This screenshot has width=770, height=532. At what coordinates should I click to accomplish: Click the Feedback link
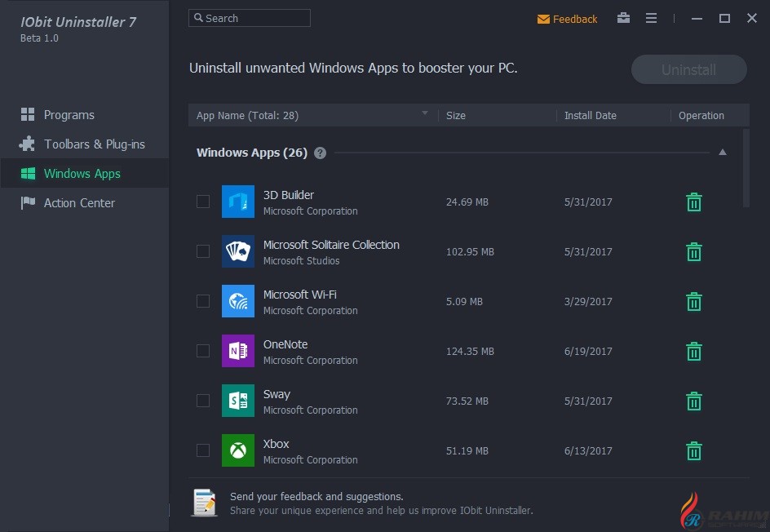click(x=567, y=19)
